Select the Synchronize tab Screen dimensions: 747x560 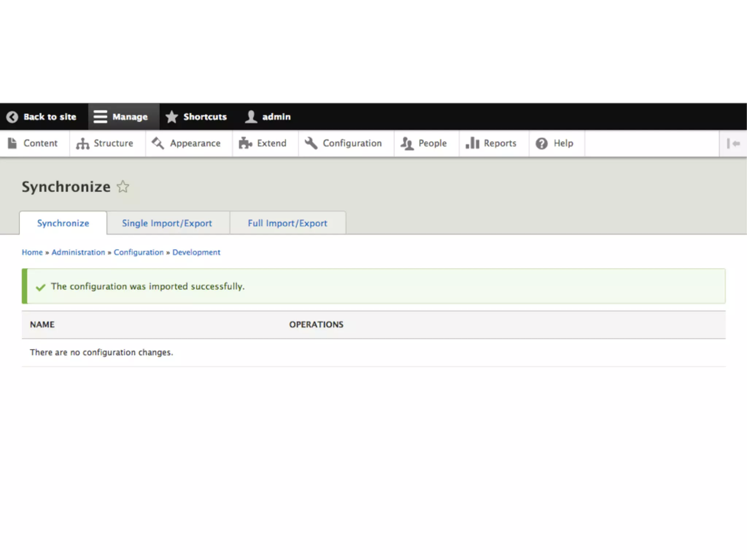tap(63, 223)
